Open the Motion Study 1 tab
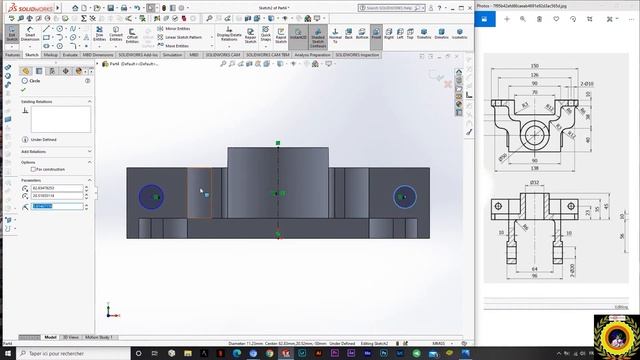 98,337
